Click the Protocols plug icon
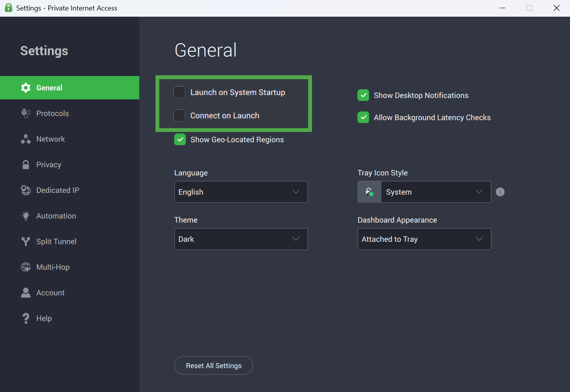This screenshot has height=392, width=570. pyautogui.click(x=26, y=113)
